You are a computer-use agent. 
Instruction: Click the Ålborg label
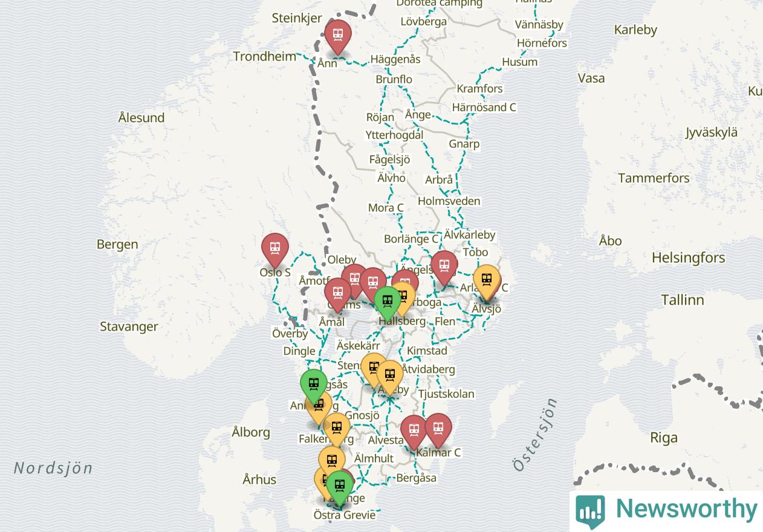(251, 432)
